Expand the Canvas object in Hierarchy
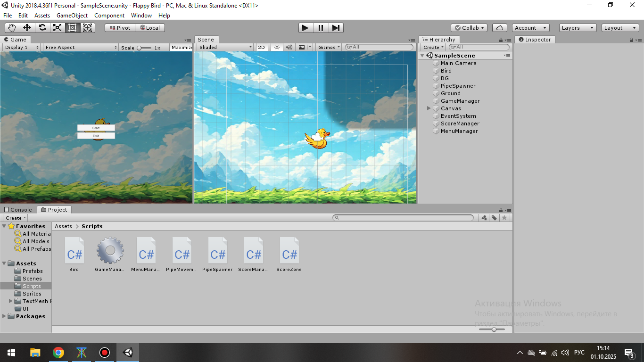Image resolution: width=644 pixels, height=362 pixels. (x=429, y=108)
